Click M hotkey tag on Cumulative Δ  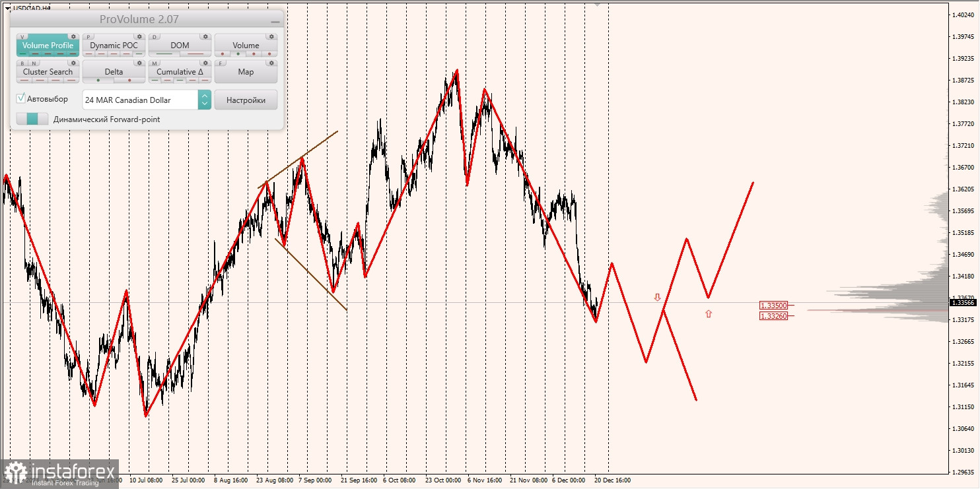pos(155,63)
